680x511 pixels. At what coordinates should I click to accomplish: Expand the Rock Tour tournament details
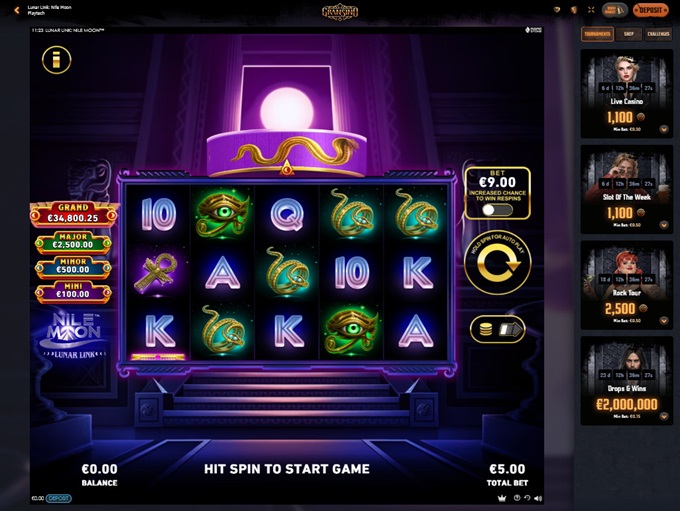point(664,321)
